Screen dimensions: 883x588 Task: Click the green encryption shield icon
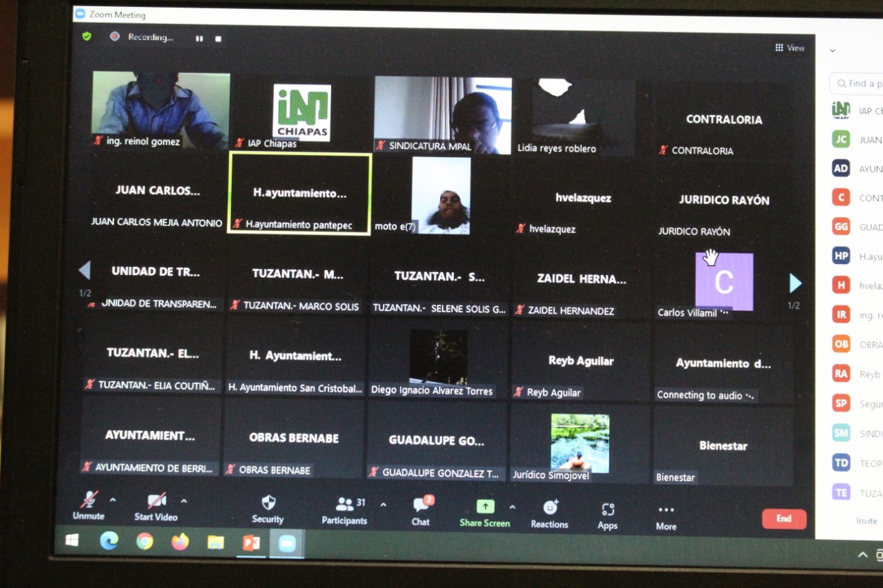[x=87, y=37]
